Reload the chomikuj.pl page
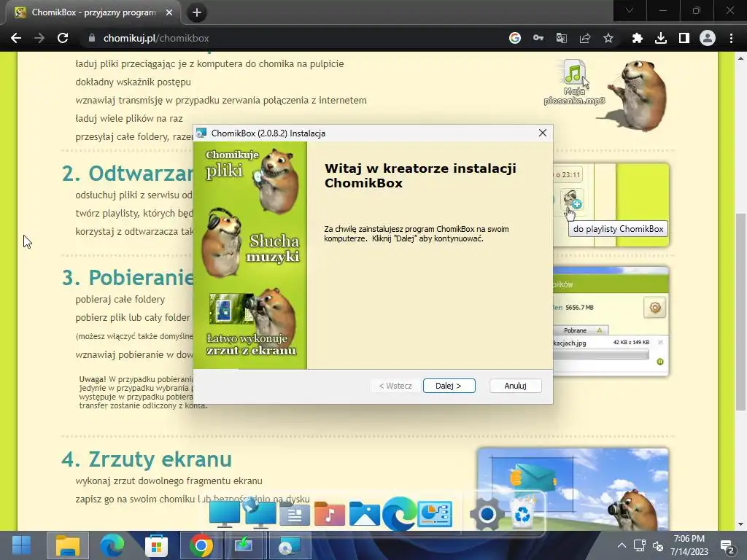Screen dimensions: 747x560 coord(63,38)
